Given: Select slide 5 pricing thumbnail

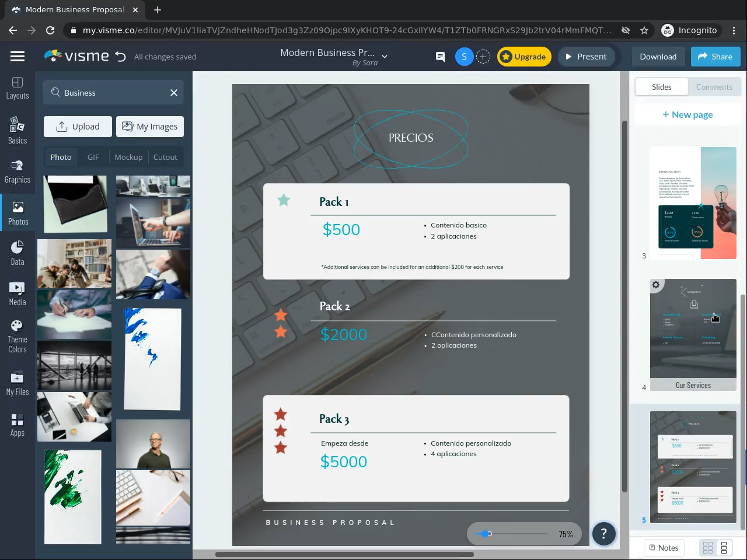Looking at the screenshot, I should (x=693, y=467).
